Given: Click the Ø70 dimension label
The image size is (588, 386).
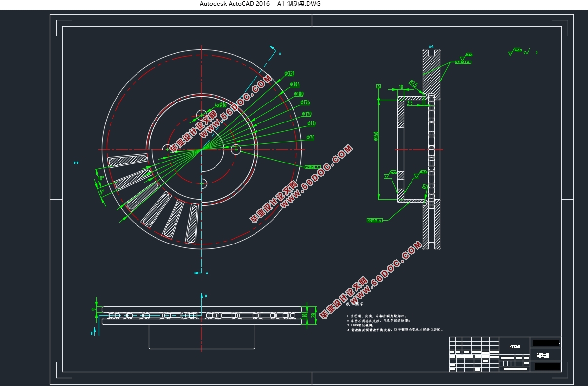Looking at the screenshot, I should pos(310,138).
